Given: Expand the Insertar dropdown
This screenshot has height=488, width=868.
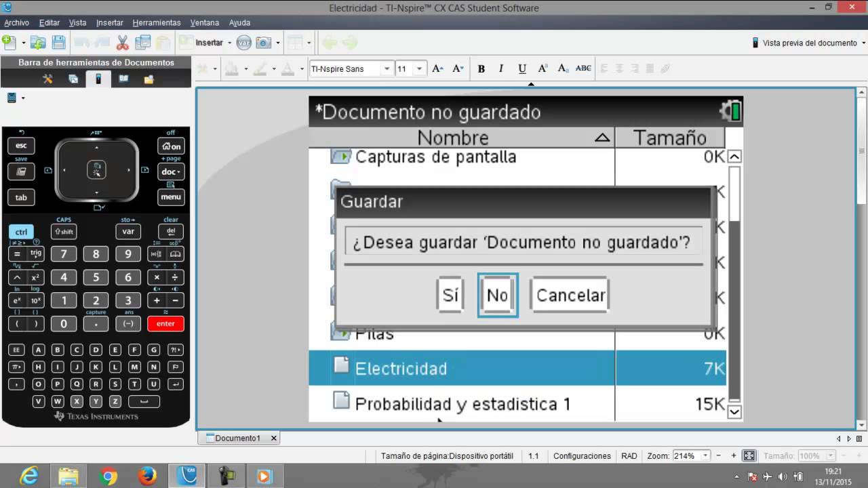Looking at the screenshot, I should coord(229,43).
